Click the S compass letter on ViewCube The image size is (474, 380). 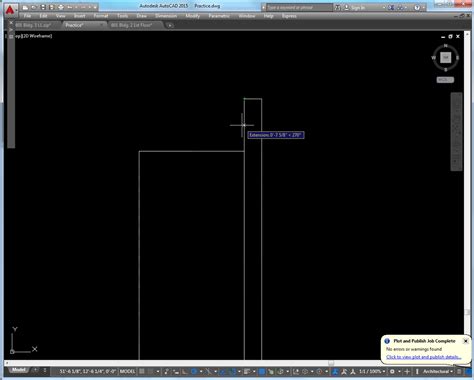[446, 70]
